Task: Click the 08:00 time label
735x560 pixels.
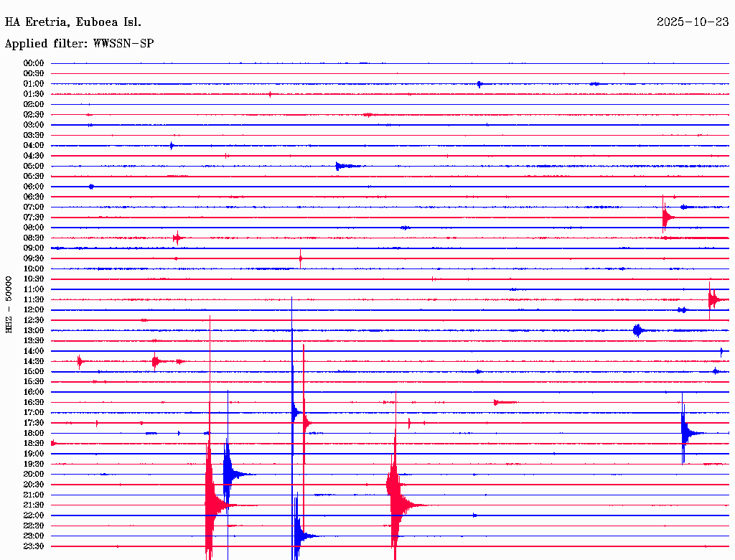Action: (x=34, y=228)
